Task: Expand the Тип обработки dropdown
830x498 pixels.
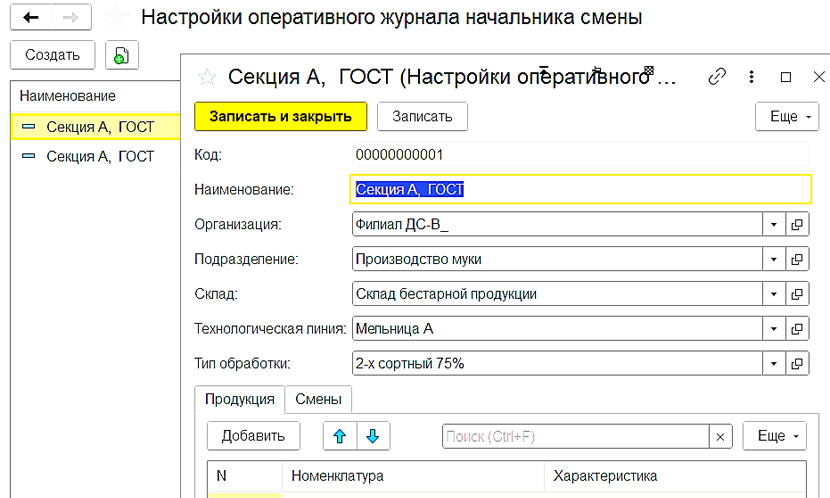Action: click(x=774, y=364)
